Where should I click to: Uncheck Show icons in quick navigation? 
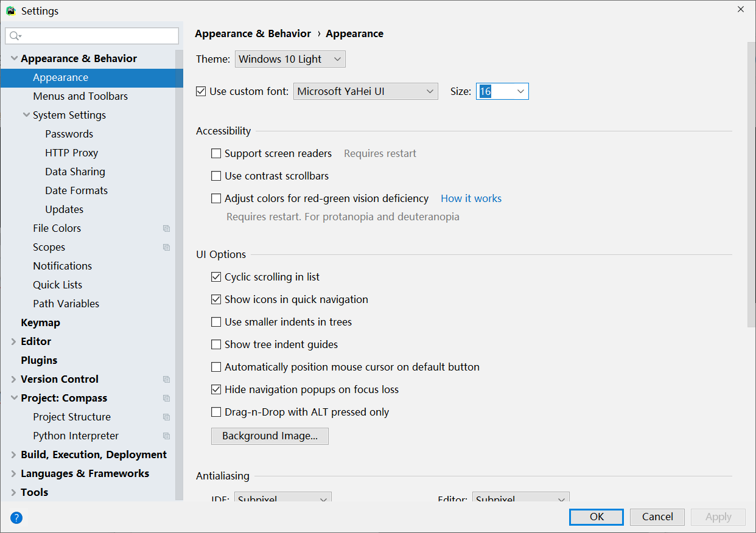click(216, 299)
